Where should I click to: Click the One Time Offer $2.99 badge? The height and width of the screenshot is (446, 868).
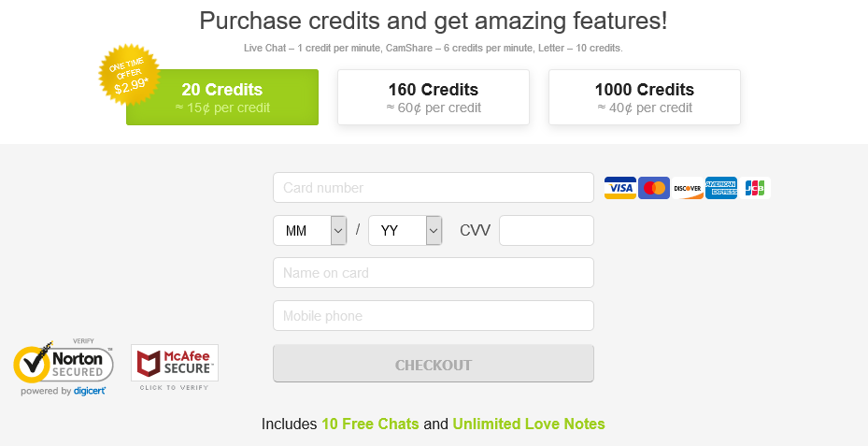click(x=129, y=75)
